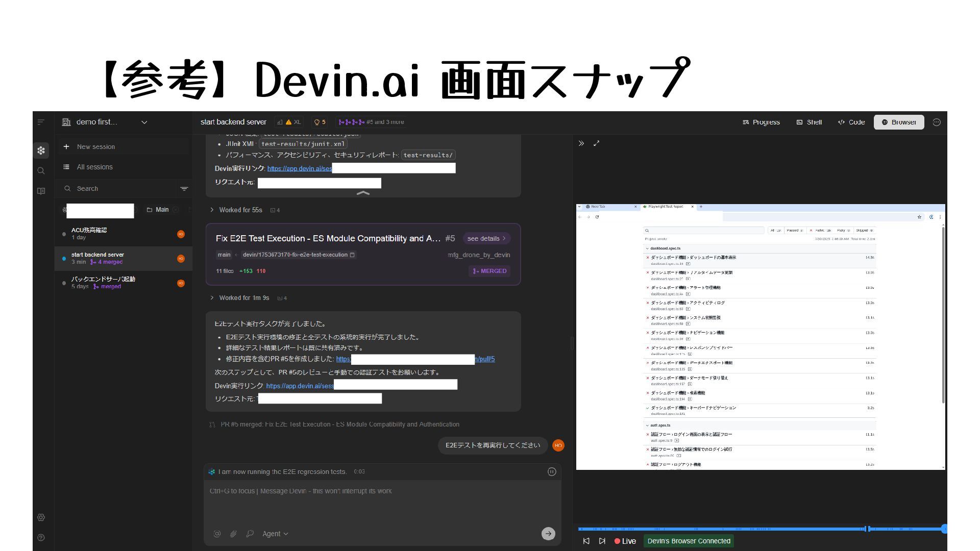Viewport: 980px width, 551px height.
Task: Open the pull/5 link in message
Action: 485,359
